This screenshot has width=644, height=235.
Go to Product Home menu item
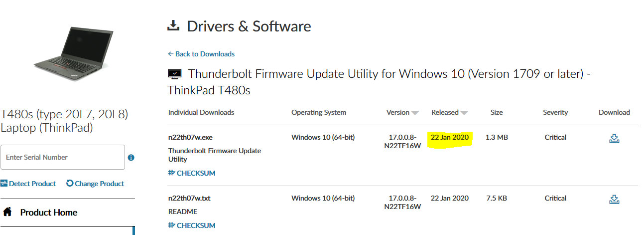(49, 213)
